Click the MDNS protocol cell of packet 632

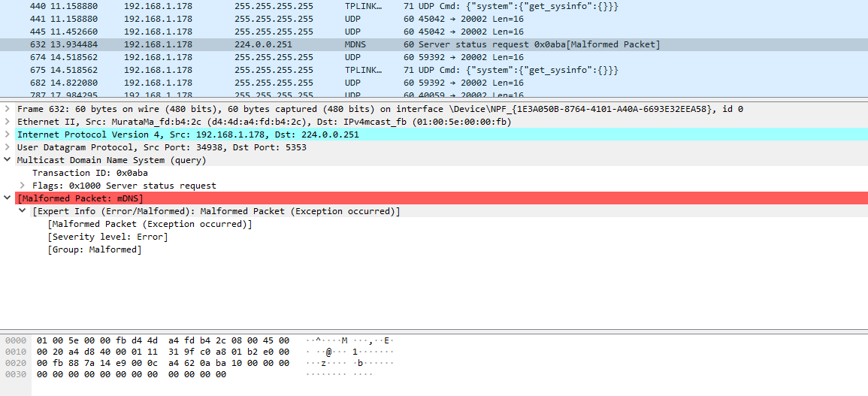[x=355, y=44]
